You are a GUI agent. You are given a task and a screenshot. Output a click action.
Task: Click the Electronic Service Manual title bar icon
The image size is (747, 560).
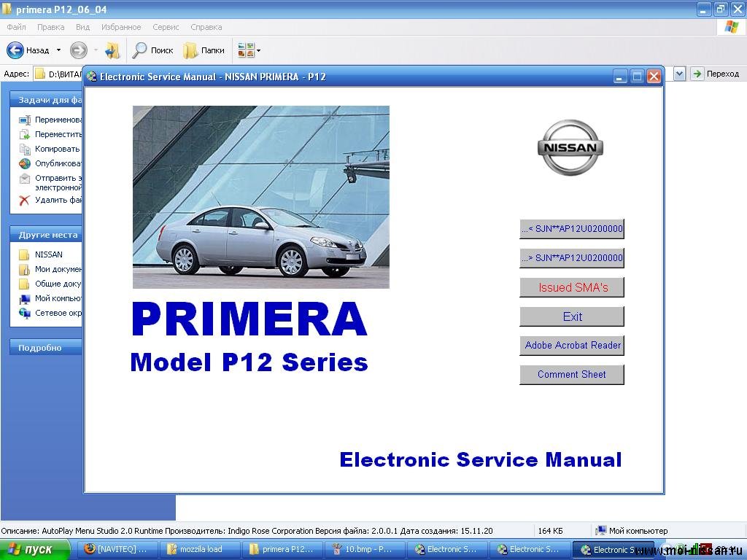pyautogui.click(x=91, y=77)
